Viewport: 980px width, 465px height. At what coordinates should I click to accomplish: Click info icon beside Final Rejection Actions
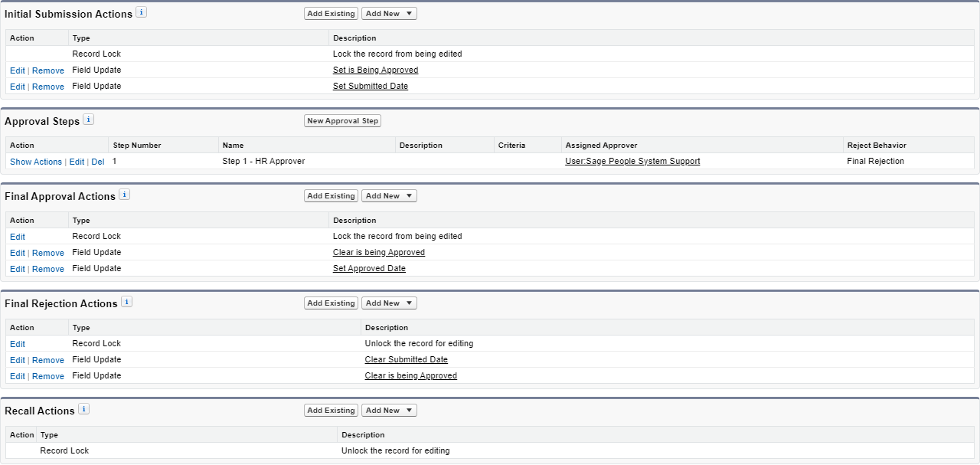pos(127,302)
